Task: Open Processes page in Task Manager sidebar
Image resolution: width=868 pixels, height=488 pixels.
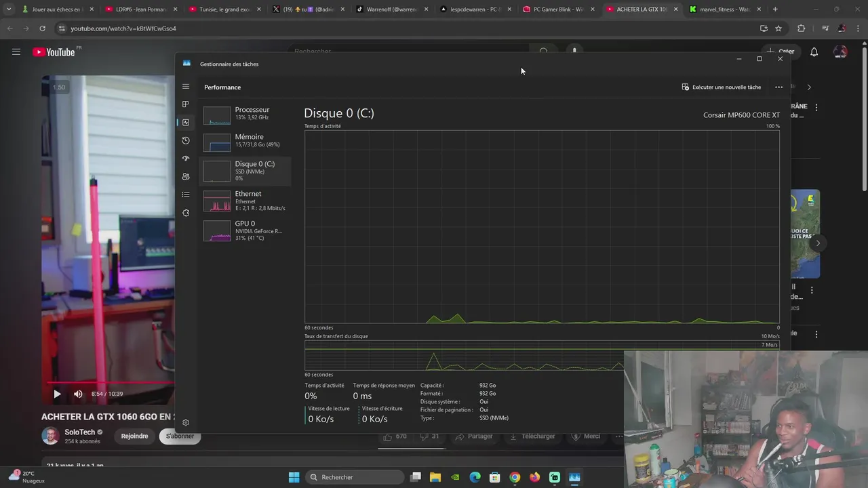Action: [185, 104]
